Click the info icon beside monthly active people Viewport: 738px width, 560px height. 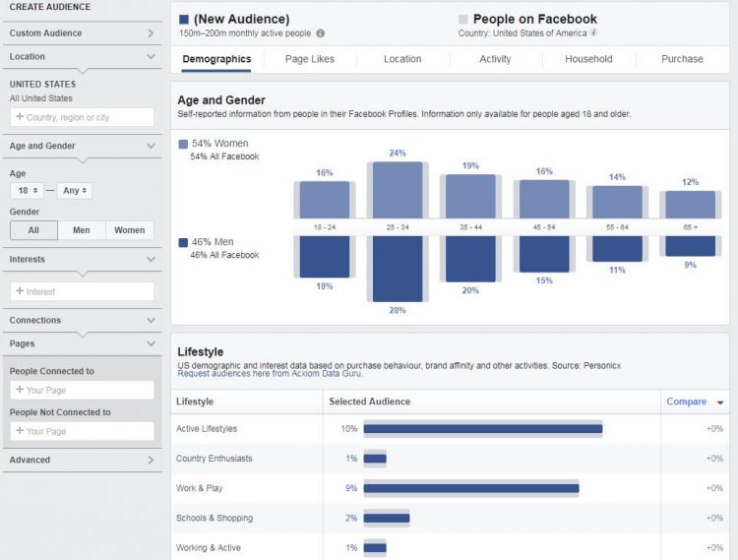click(x=321, y=33)
